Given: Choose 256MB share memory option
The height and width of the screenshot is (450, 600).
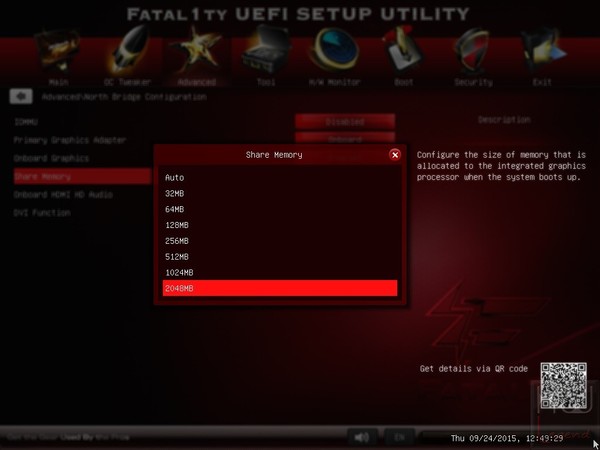Looking at the screenshot, I should click(280, 241).
